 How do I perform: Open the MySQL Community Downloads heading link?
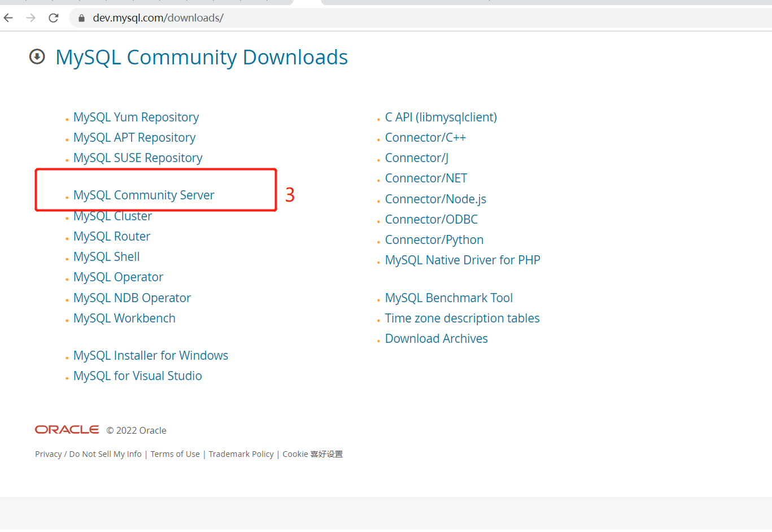202,58
